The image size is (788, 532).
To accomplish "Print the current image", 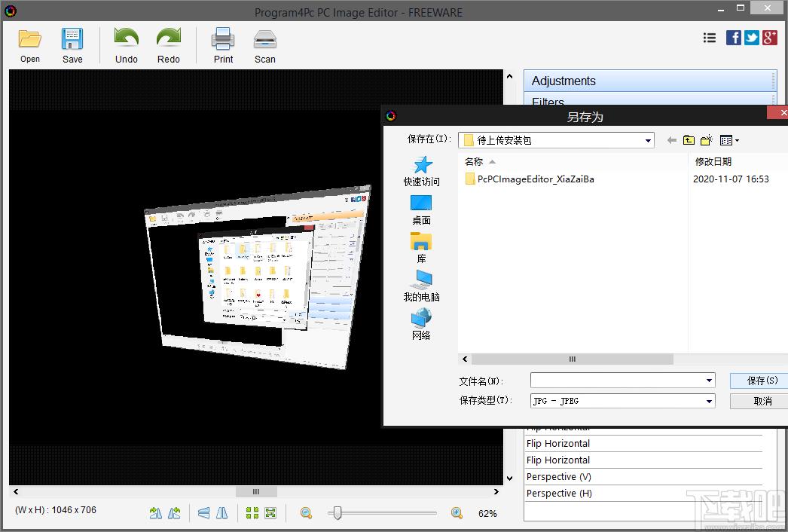I will click(223, 45).
